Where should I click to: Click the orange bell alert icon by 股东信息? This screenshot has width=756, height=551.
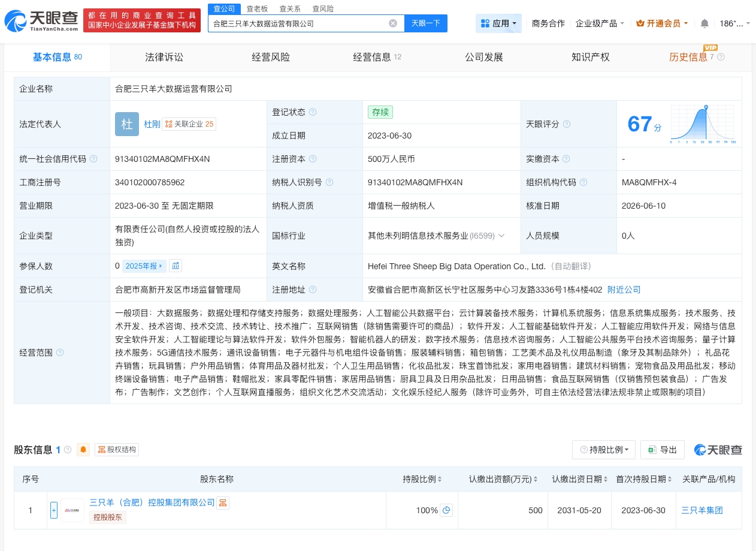coord(83,450)
